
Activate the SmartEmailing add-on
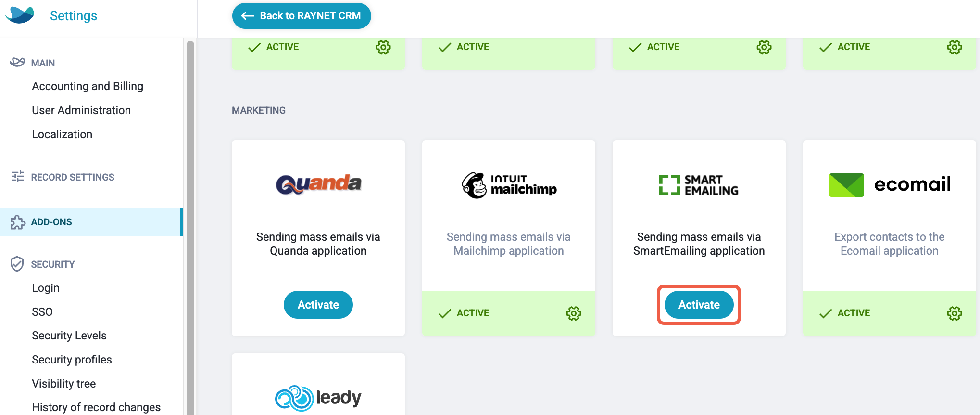(699, 305)
